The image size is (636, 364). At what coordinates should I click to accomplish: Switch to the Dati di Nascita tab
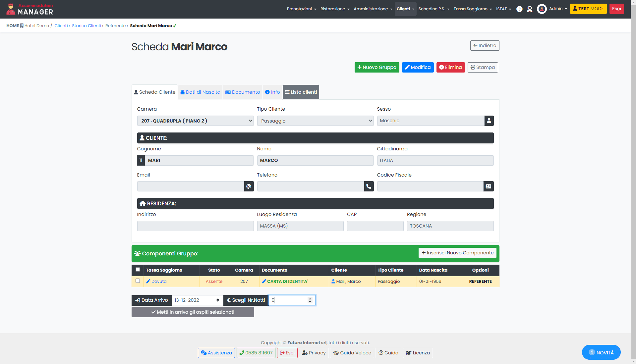coord(200,92)
